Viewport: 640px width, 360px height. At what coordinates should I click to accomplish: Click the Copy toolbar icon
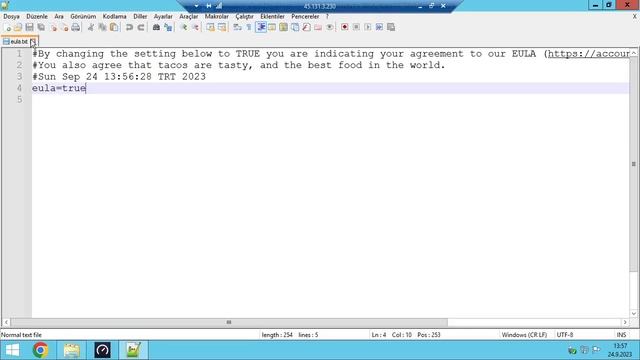click(102, 27)
